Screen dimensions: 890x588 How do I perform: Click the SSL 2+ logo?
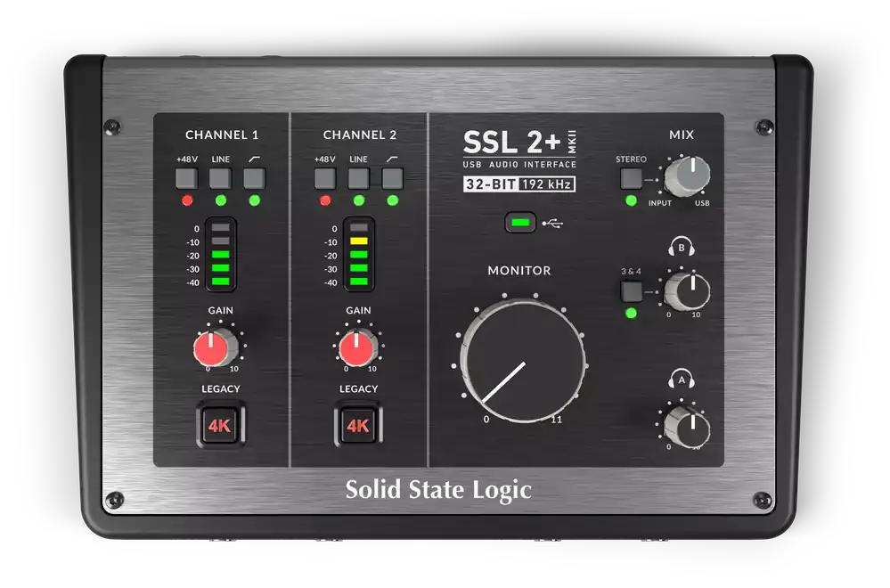pos(511,142)
